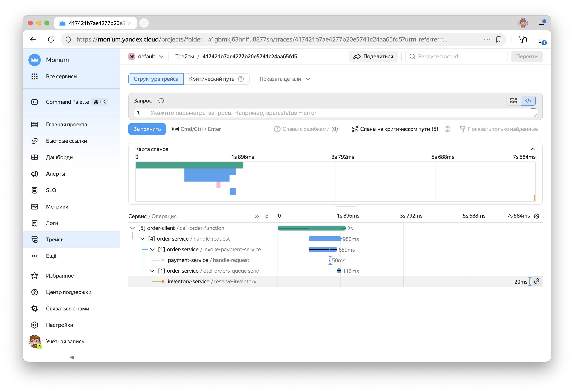Viewport: 574px width, 392px height.
Task: Copy link to inventory-service span
Action: click(x=537, y=281)
